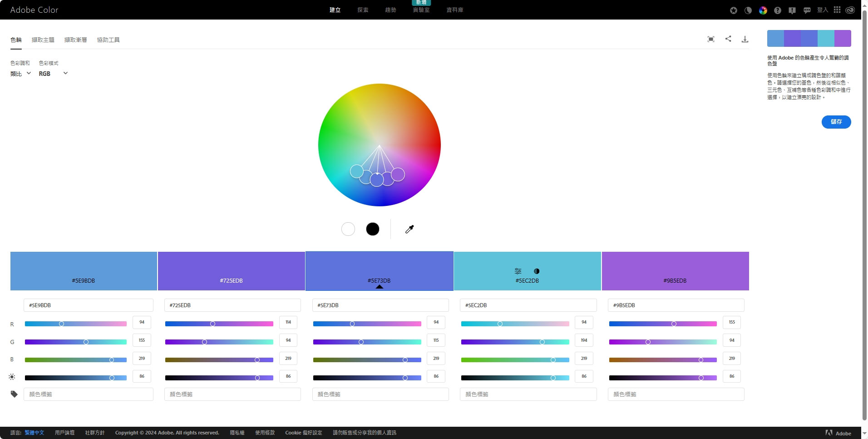Open the 實驗室 navigation item
Screen dimensions: 868x439
(x=421, y=10)
